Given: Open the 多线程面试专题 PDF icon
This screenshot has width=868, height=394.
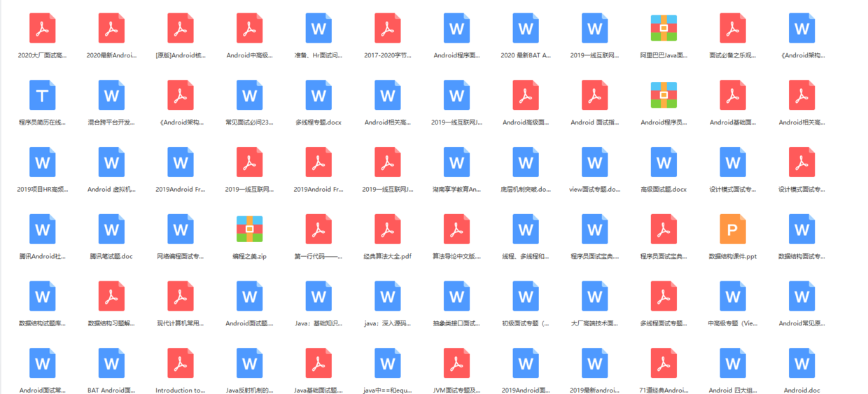Looking at the screenshot, I should 664,297.
